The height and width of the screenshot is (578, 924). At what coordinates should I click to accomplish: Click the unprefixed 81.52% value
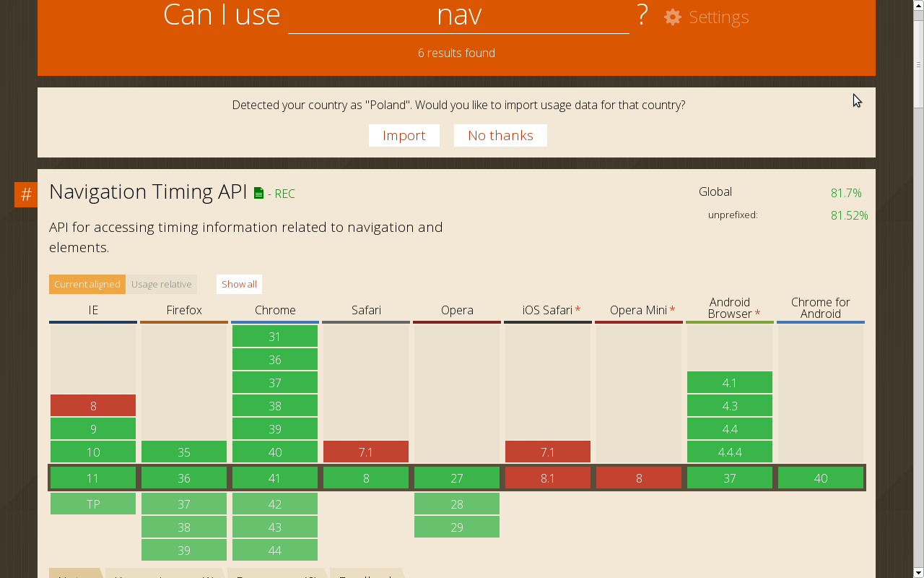tap(849, 215)
